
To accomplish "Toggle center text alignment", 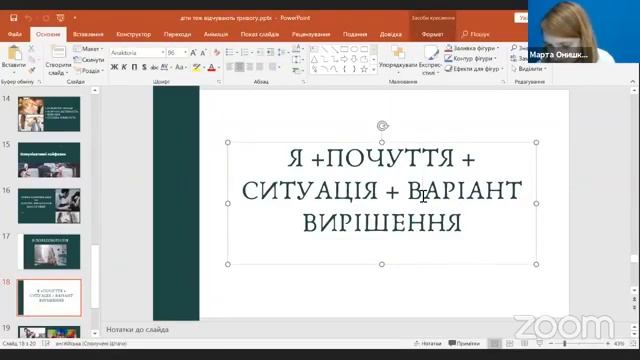I will pyautogui.click(x=240, y=67).
